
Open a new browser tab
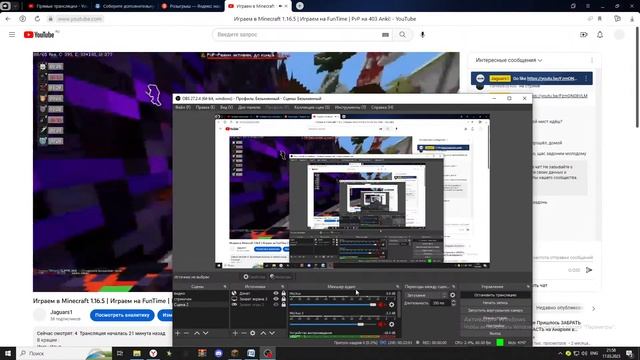point(300,6)
